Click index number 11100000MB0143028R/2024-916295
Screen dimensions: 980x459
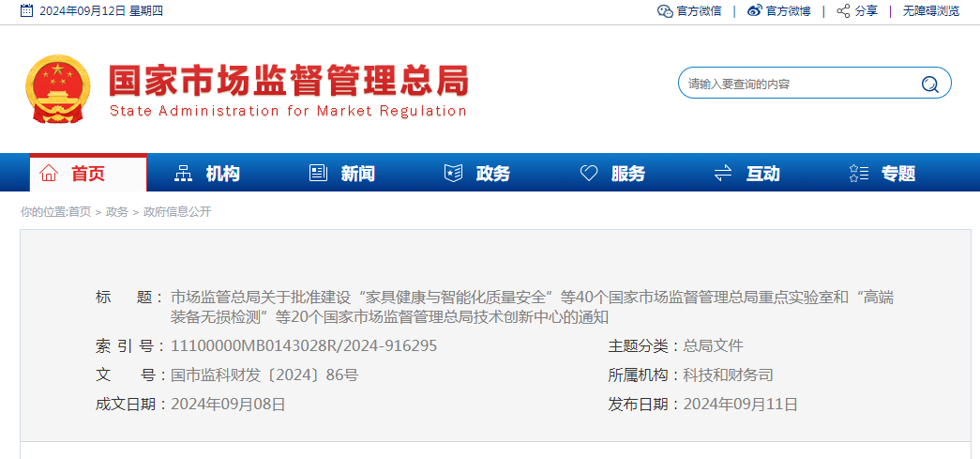[304, 345]
